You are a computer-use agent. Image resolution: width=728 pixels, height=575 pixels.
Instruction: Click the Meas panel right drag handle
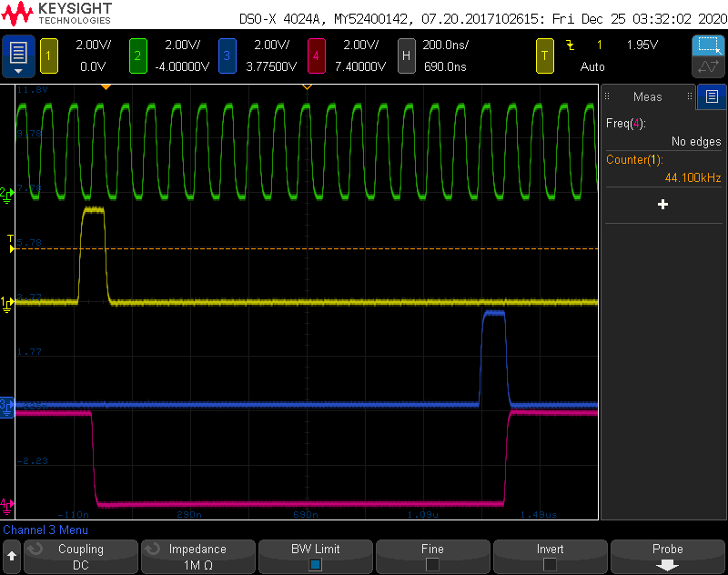690,96
